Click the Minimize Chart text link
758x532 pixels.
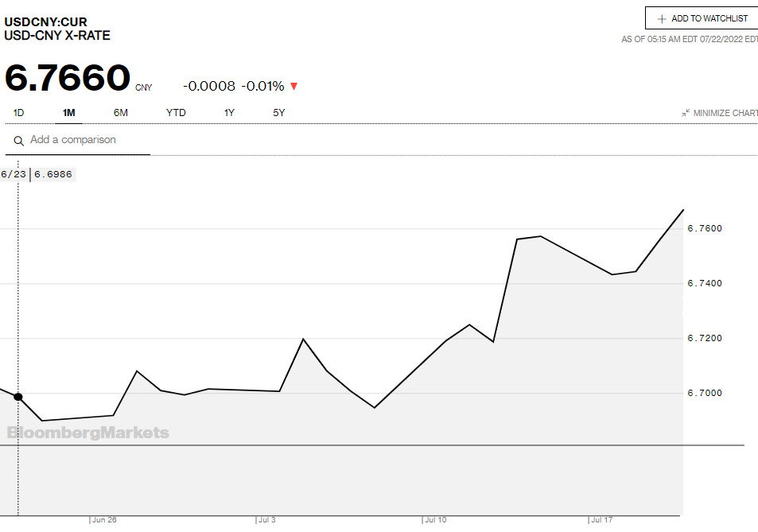pyautogui.click(x=725, y=114)
